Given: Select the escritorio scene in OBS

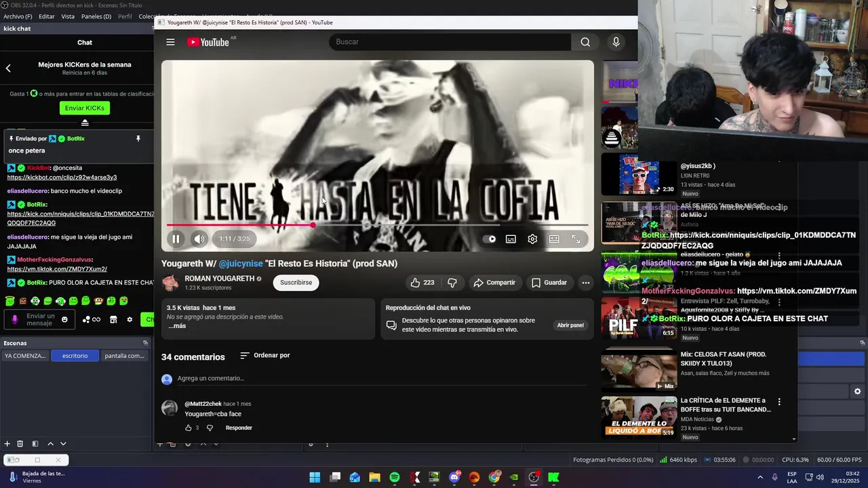Looking at the screenshot, I should click(x=75, y=356).
